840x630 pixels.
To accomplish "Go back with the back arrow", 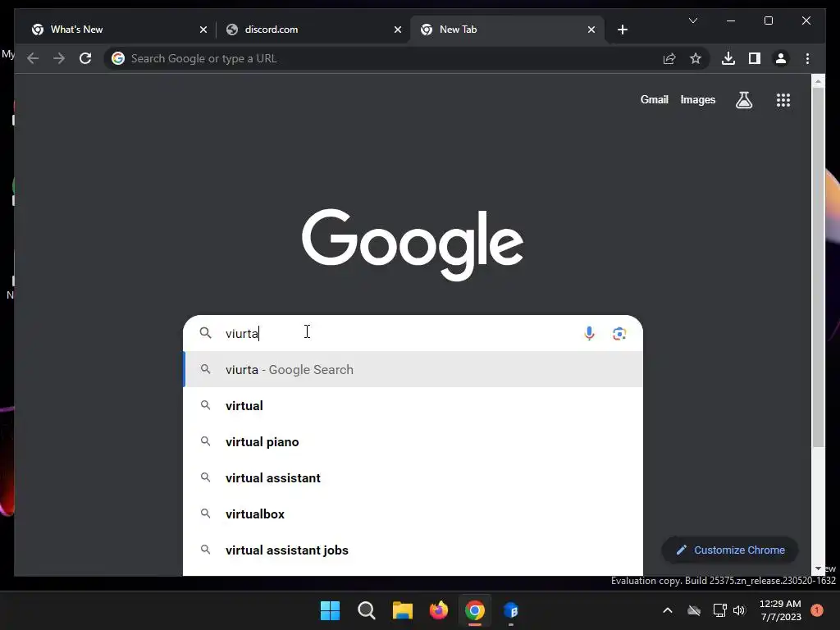I will coord(33,58).
